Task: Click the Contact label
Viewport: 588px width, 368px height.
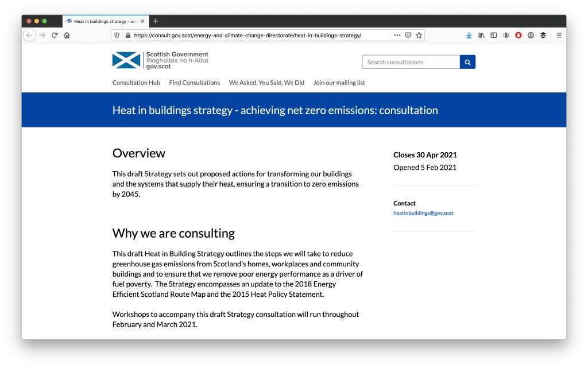Action: coord(404,203)
